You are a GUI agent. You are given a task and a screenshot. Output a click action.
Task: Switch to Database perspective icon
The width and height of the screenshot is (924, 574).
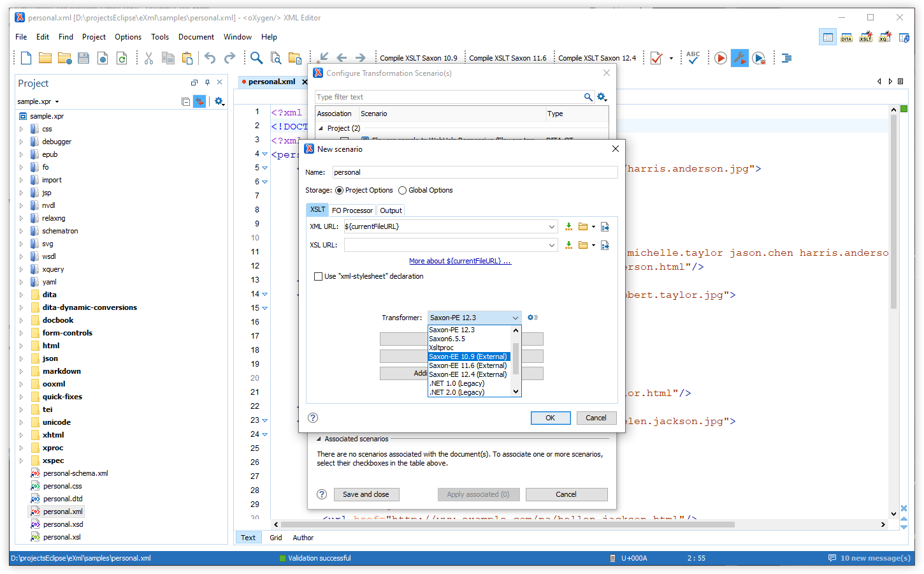coord(904,37)
